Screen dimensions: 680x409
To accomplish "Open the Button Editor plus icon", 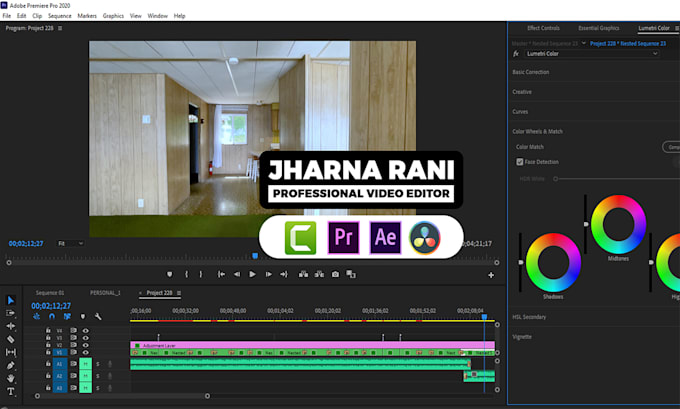I will (491, 275).
